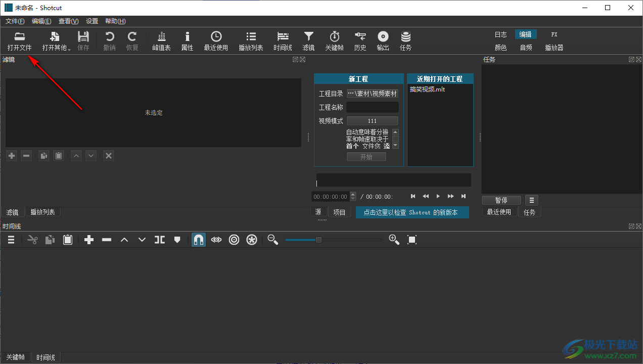
Task: Select the 源 source tab
Action: tap(318, 212)
